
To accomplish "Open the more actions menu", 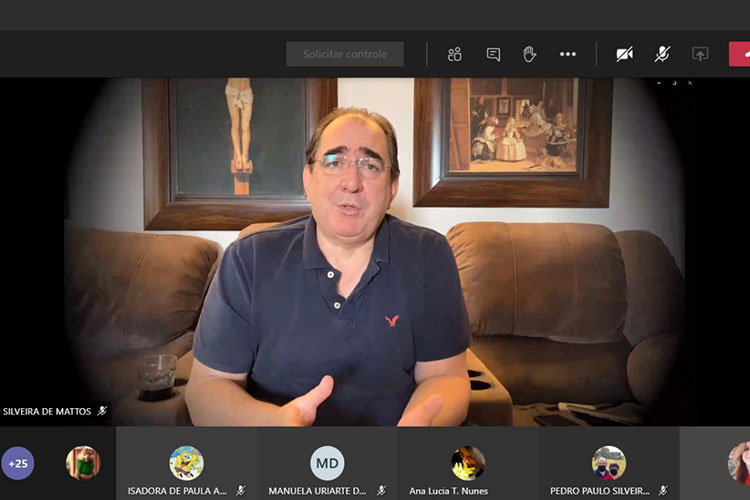I will (568, 54).
